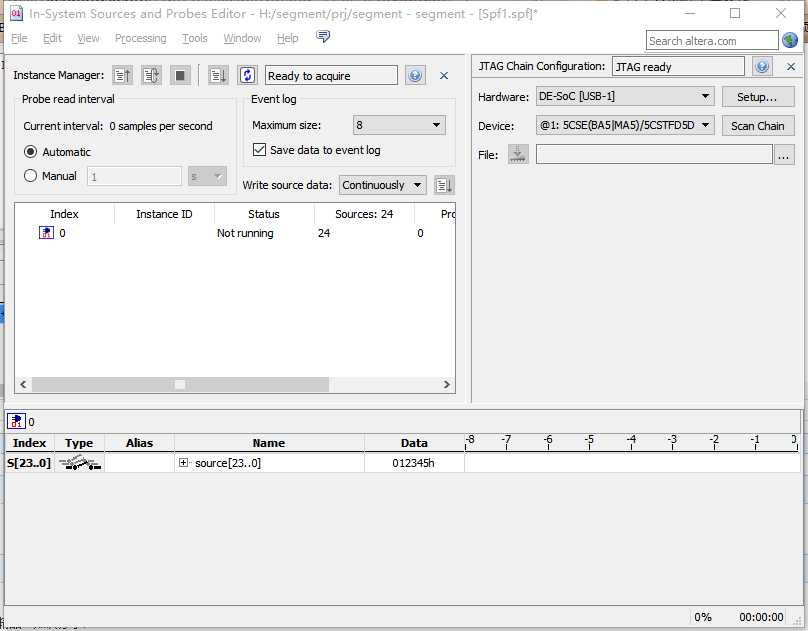This screenshot has height=631, width=808.
Task: Open Instance Manager help globe icon
Action: pyautogui.click(x=415, y=76)
